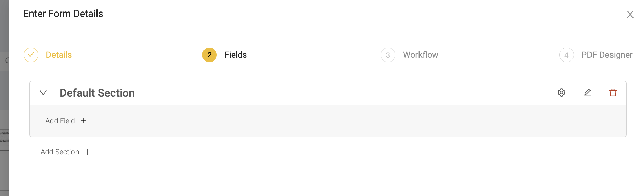Select step 4 circle for PDF Designer
This screenshot has width=644, height=196.
pos(566,55)
